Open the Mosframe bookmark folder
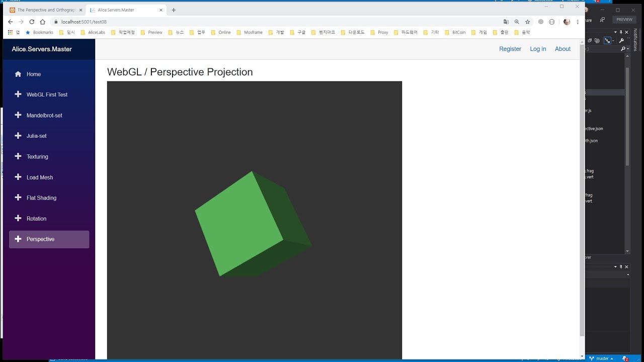644x362 pixels. (250, 32)
